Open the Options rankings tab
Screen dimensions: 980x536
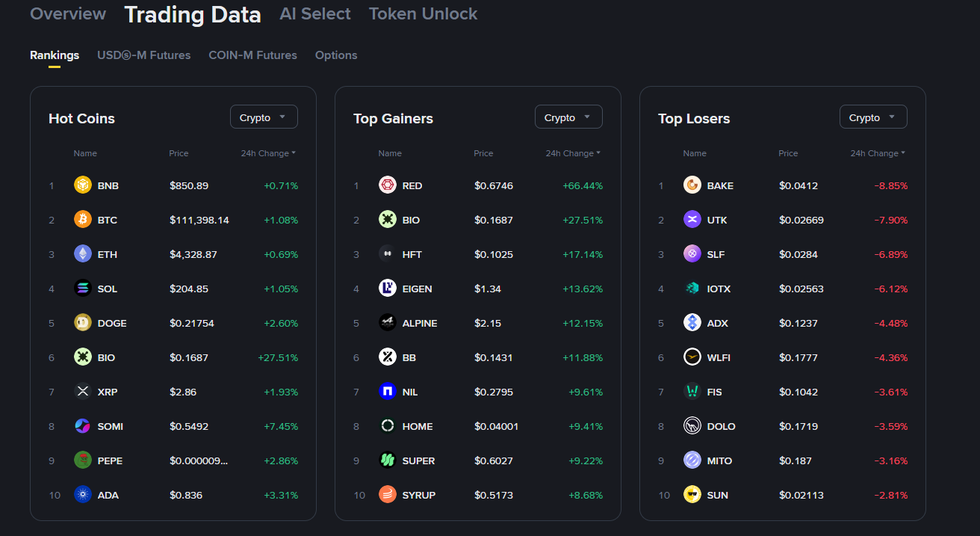click(x=336, y=55)
